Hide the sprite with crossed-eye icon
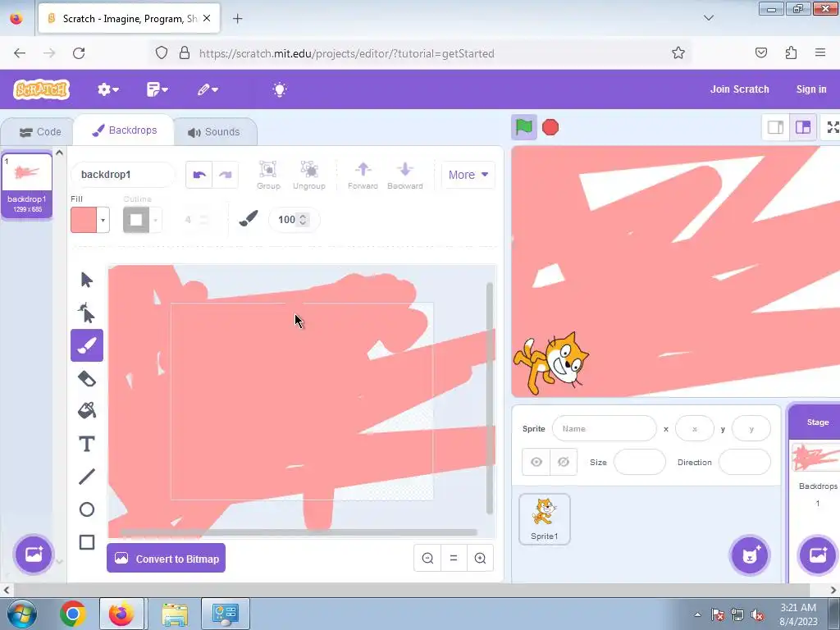Viewport: 840px width, 630px height. click(x=563, y=462)
